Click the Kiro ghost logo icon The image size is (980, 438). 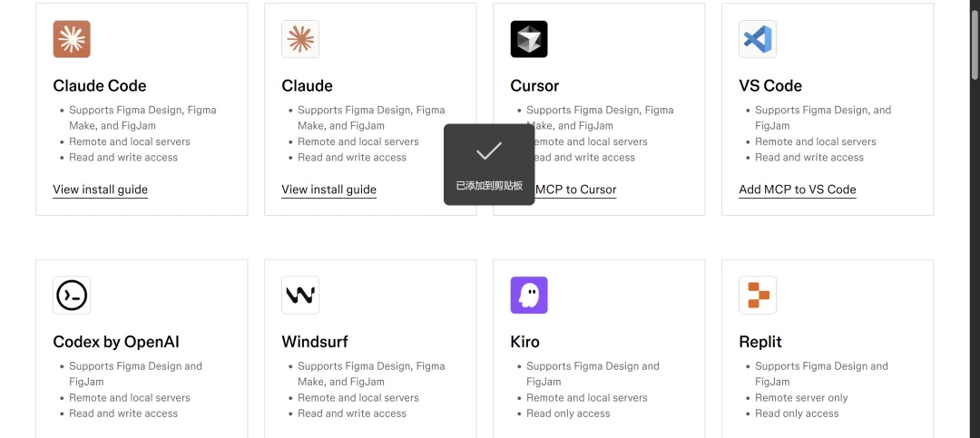[x=529, y=295]
